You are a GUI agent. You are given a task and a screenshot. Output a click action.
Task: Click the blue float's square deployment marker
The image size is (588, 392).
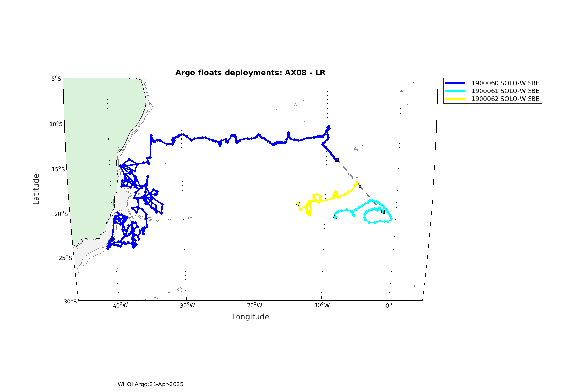337,160
